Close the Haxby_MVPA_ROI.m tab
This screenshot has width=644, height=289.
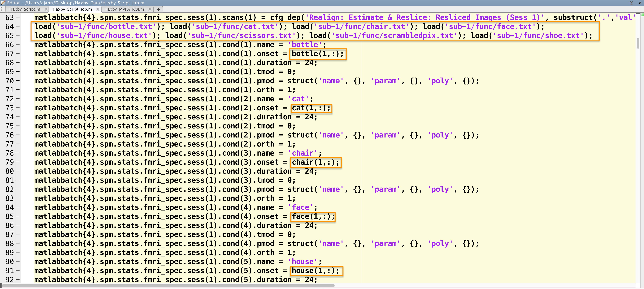pyautogui.click(x=150, y=9)
